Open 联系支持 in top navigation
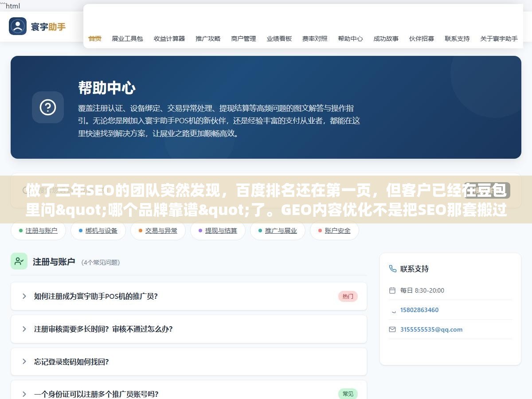 [457, 39]
